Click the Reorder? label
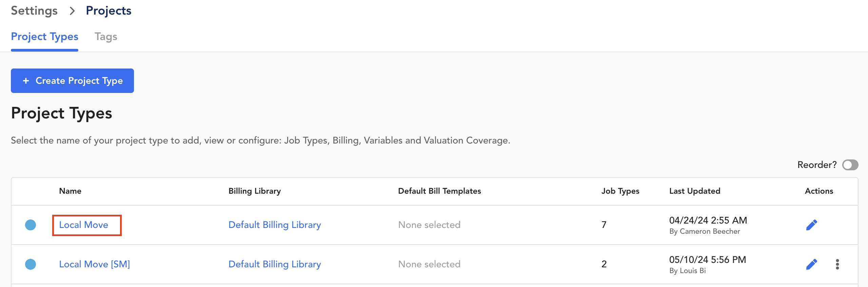The height and width of the screenshot is (287, 868). 817,165
